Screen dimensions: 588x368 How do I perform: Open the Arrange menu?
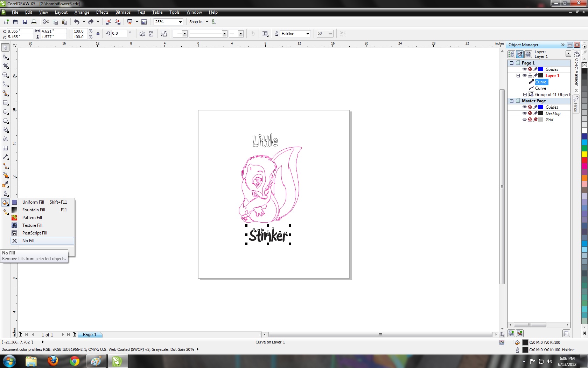(x=82, y=12)
